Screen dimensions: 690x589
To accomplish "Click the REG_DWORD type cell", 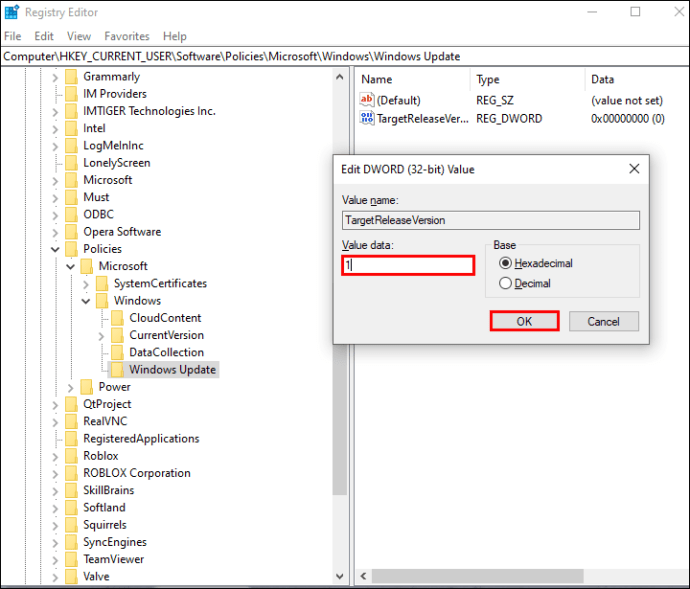I will [509, 118].
